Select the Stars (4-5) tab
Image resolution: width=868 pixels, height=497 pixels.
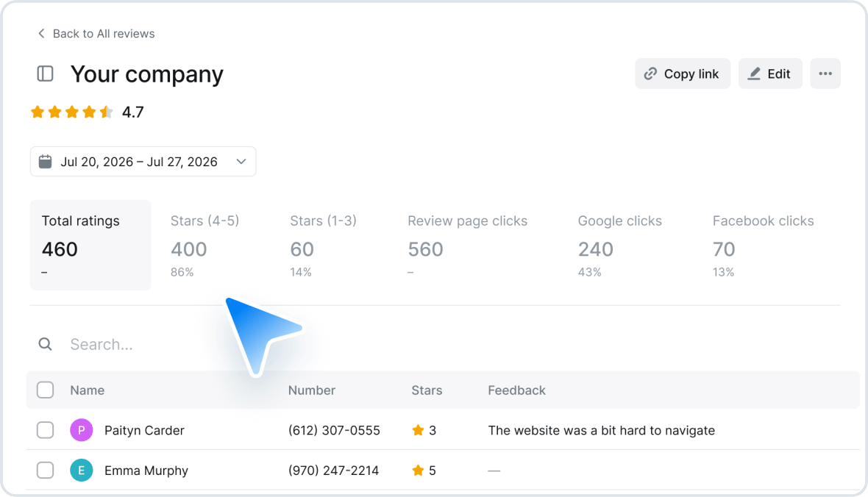(204, 245)
